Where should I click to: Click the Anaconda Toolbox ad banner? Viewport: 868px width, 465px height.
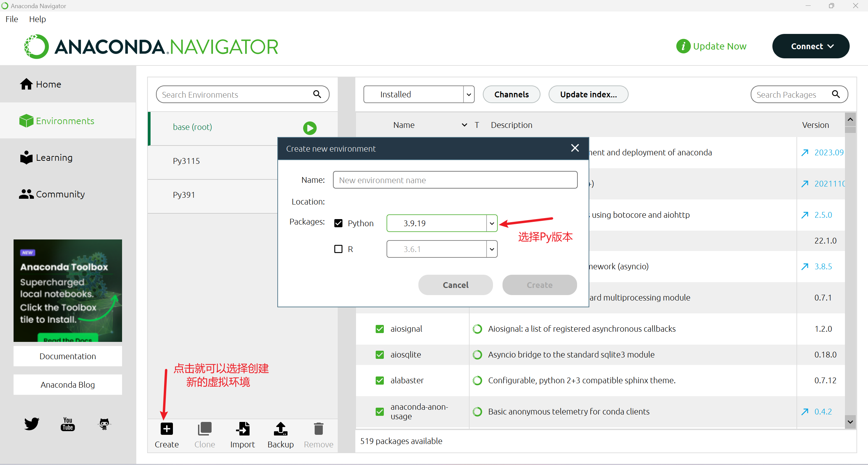[68, 290]
